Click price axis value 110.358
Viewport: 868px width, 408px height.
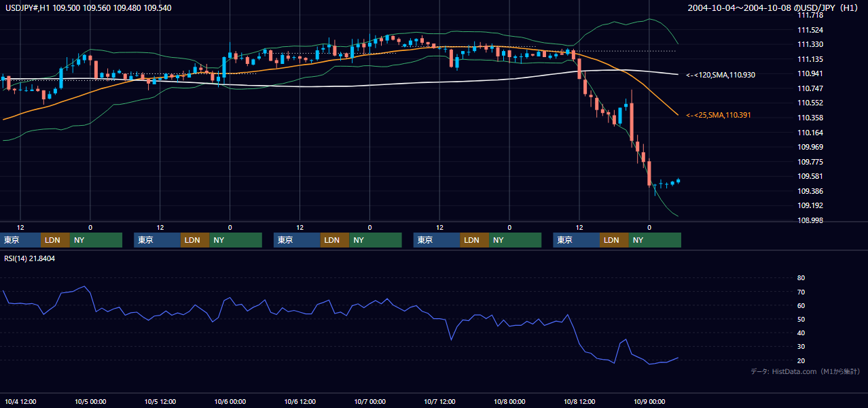pos(811,118)
